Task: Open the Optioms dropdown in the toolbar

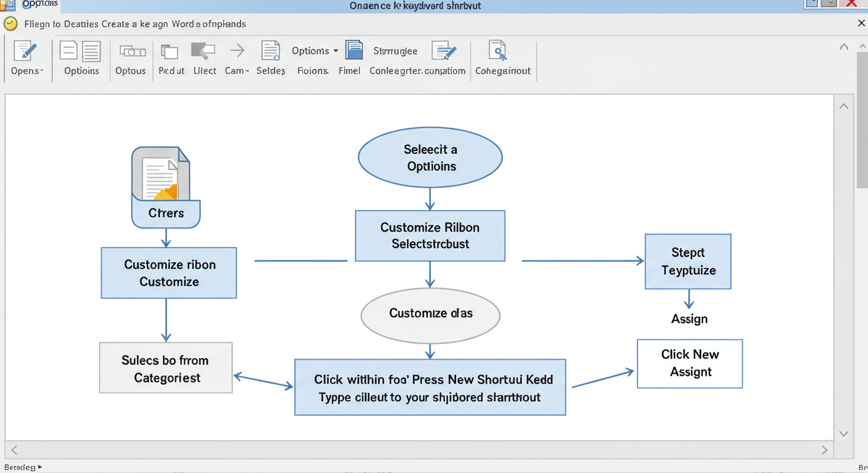Action: tap(314, 51)
